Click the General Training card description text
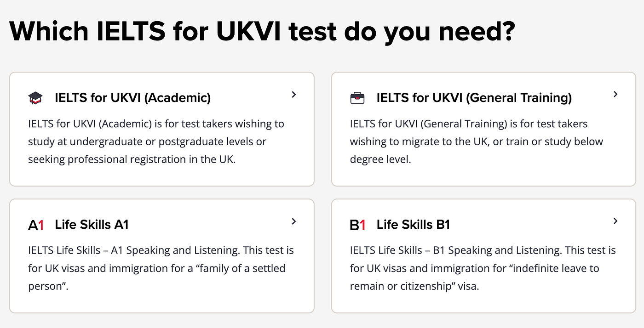The width and height of the screenshot is (644, 328). (x=477, y=141)
